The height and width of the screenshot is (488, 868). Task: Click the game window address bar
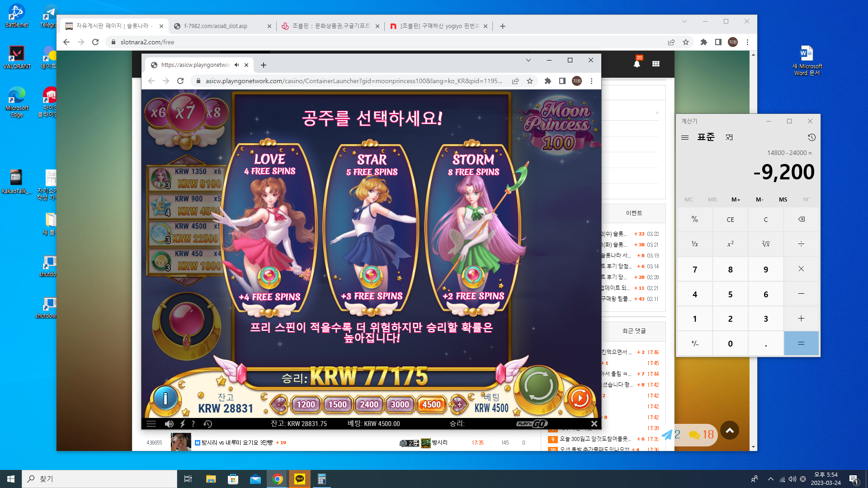pos(354,81)
